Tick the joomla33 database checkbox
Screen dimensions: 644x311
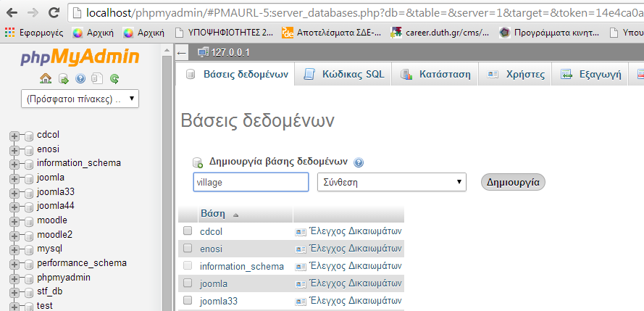(188, 300)
